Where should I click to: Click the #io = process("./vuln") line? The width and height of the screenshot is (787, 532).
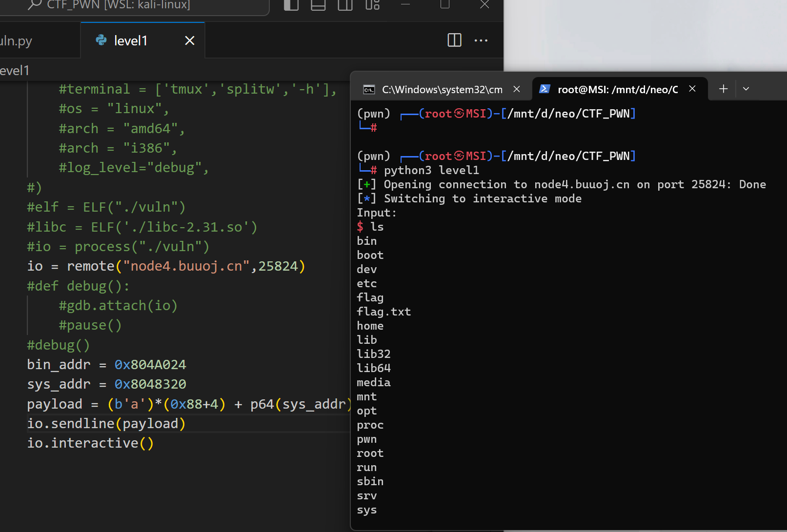118,247
